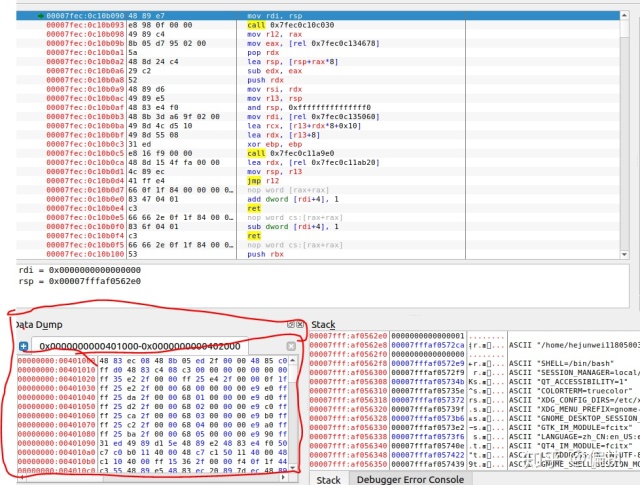Click dump row 00000000:00401090

(x=152, y=443)
